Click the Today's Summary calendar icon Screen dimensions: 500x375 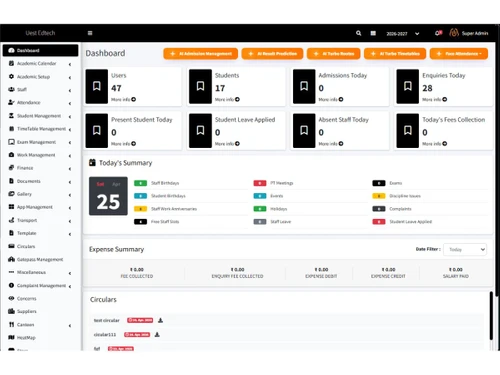point(92,163)
